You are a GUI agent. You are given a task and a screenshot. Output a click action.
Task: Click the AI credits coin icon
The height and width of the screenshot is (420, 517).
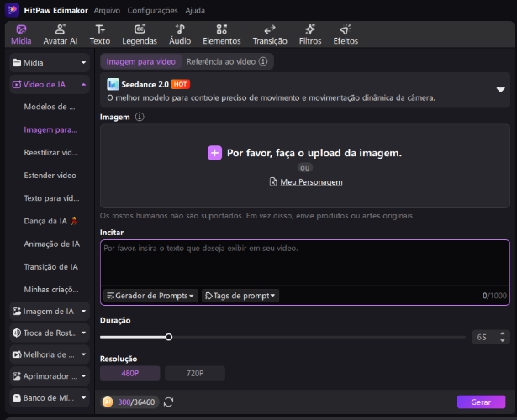pos(108,402)
